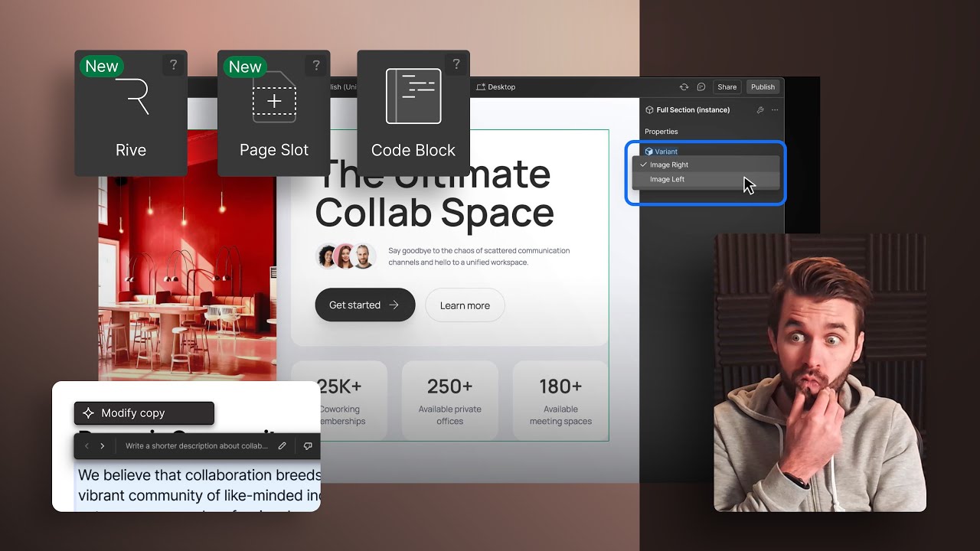Click the Modify copy label
This screenshot has height=551, width=980.
coord(133,413)
